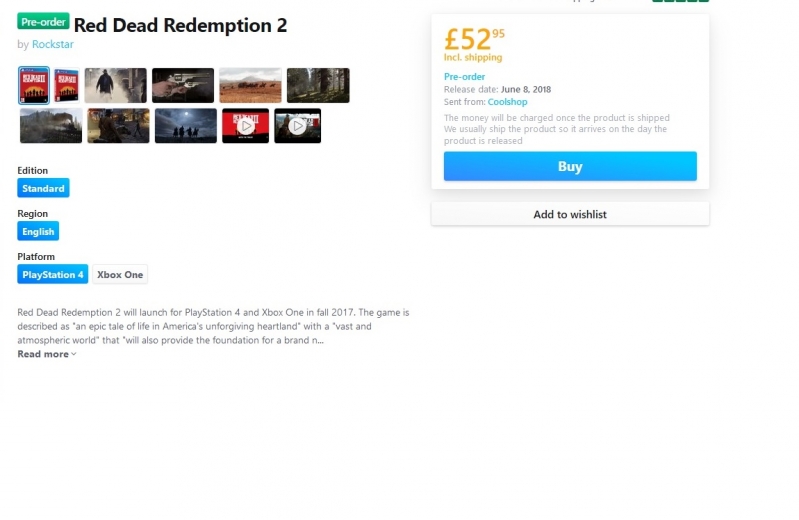799x520 pixels.
Task: Open the night riders silhouette thumbnail
Action: [186, 125]
